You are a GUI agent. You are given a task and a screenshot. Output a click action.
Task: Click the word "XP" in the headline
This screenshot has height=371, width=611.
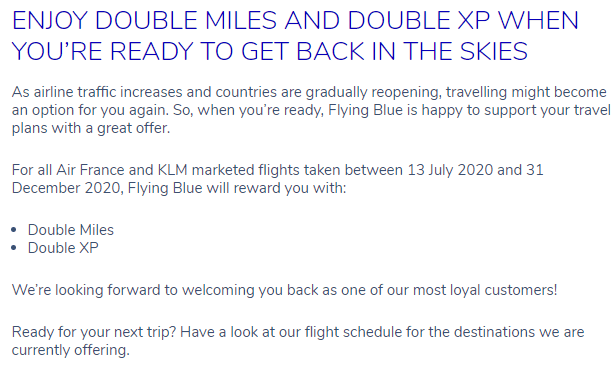pyautogui.click(x=473, y=20)
